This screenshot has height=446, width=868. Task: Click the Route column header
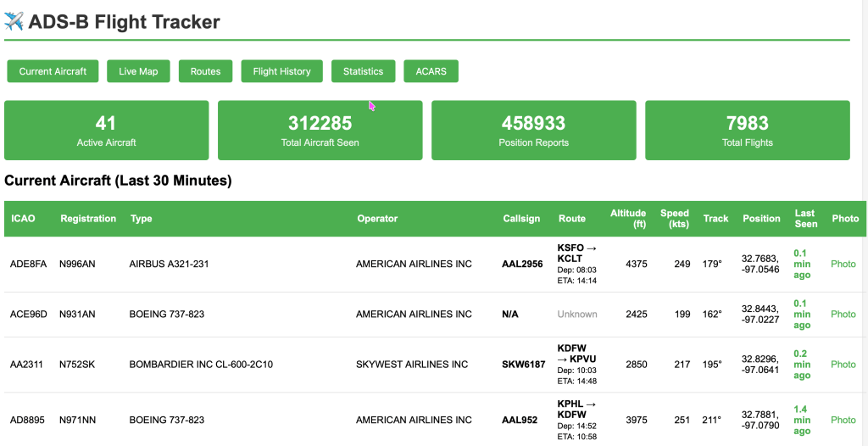coord(572,218)
